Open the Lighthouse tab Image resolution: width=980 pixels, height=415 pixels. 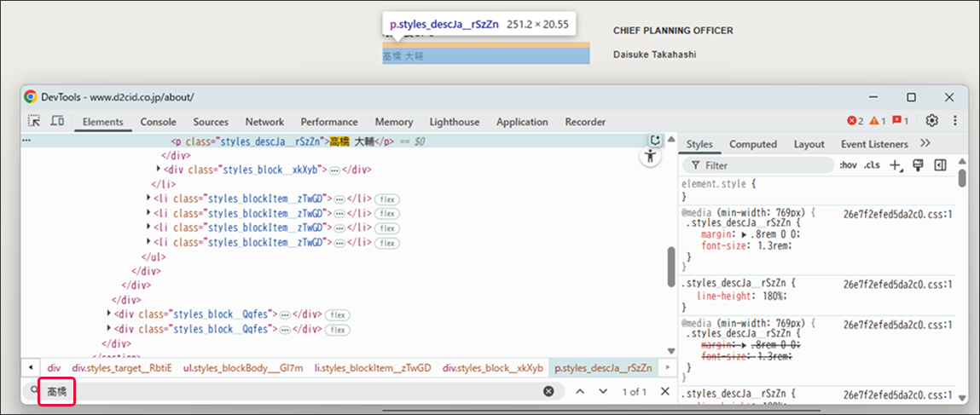(455, 122)
